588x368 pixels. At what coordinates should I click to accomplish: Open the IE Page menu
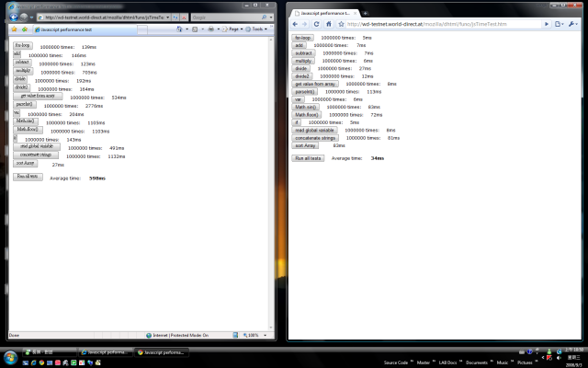tap(232, 29)
